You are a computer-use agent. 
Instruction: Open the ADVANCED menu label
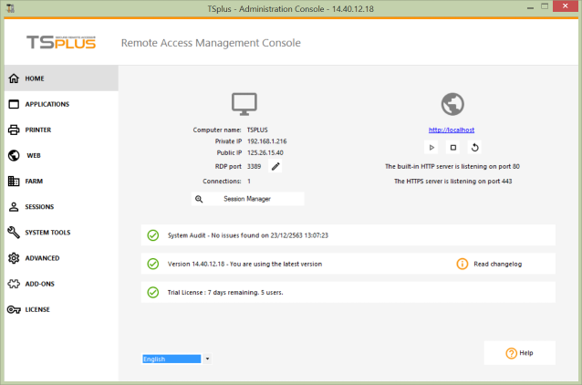coord(42,258)
